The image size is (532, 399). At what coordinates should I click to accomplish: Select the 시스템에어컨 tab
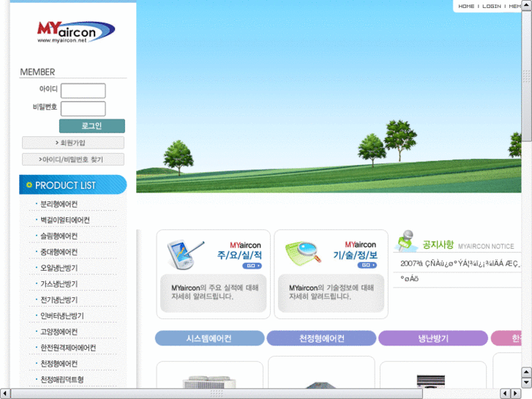[x=209, y=338]
